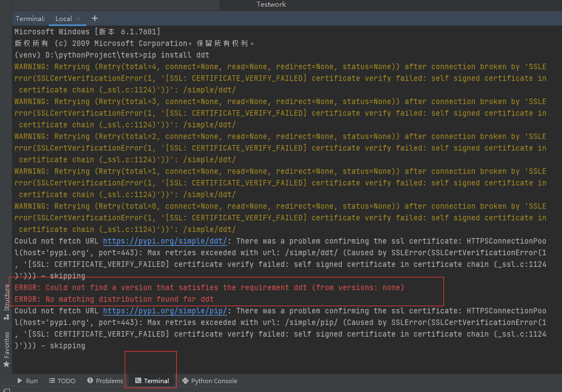Add a new terminal session tab
Screen dimensions: 562x392
click(95, 18)
